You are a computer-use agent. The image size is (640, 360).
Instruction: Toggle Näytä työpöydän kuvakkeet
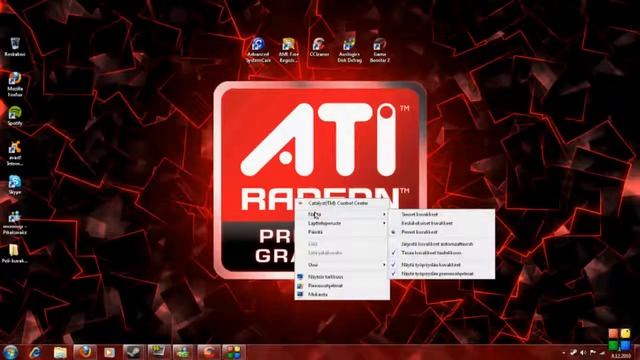[x=442, y=265]
